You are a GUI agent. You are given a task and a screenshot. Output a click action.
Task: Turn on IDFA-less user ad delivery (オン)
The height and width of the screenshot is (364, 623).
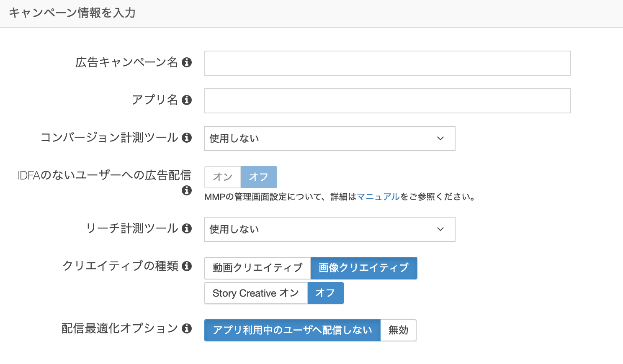pyautogui.click(x=223, y=177)
